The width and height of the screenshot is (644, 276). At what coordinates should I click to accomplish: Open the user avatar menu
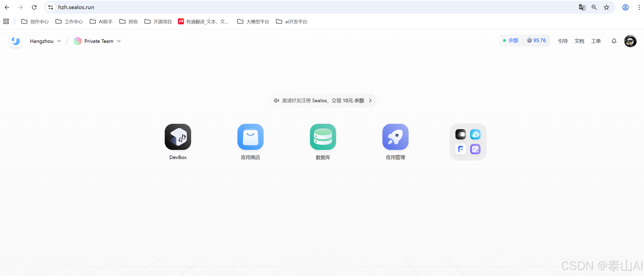point(630,41)
